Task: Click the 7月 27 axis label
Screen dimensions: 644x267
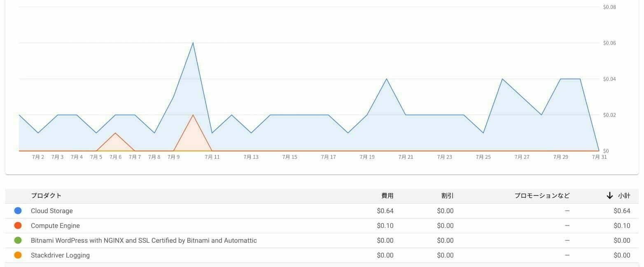Action: point(522,157)
